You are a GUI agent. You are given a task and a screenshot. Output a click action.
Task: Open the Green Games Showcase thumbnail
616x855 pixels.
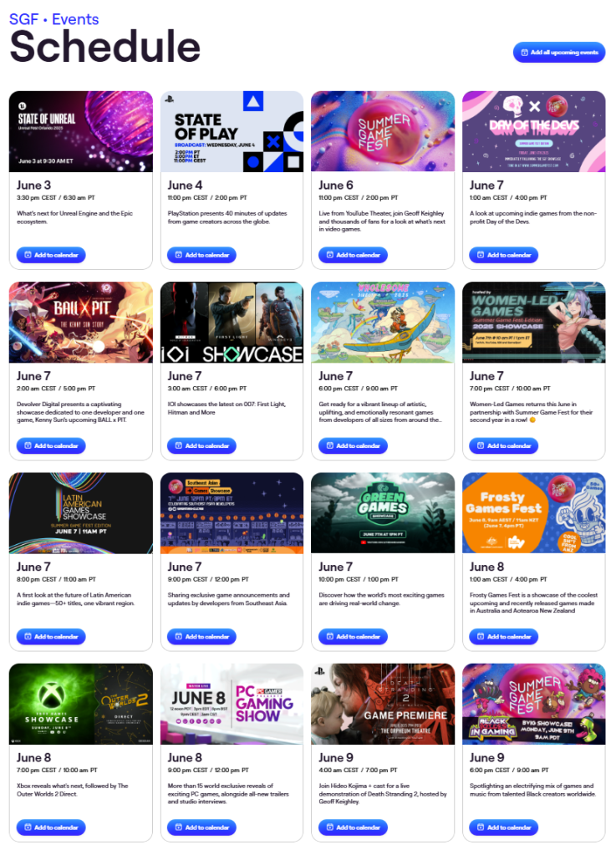(383, 513)
